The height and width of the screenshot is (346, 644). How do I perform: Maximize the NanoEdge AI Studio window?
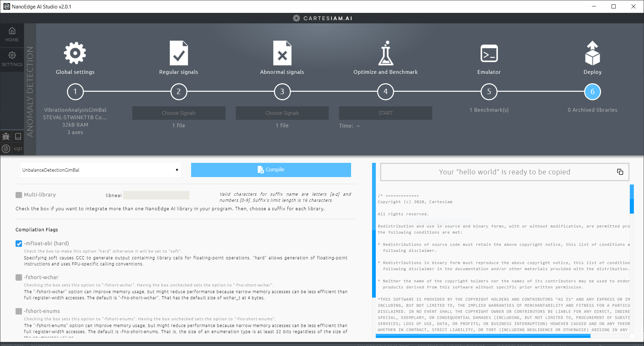pos(614,6)
